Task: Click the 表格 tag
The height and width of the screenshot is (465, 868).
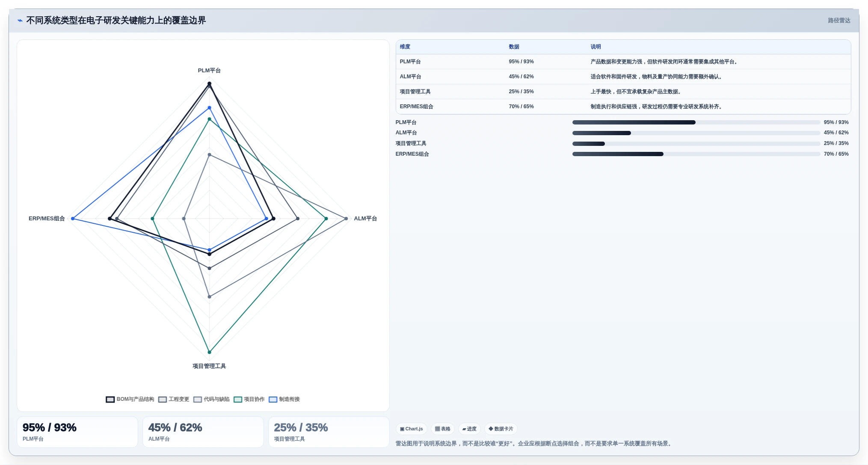Action: click(443, 429)
